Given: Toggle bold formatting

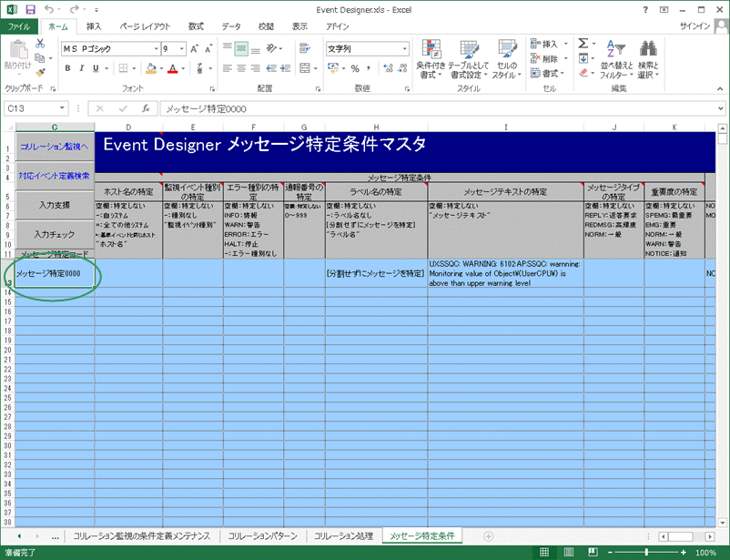Looking at the screenshot, I should 67,68.
